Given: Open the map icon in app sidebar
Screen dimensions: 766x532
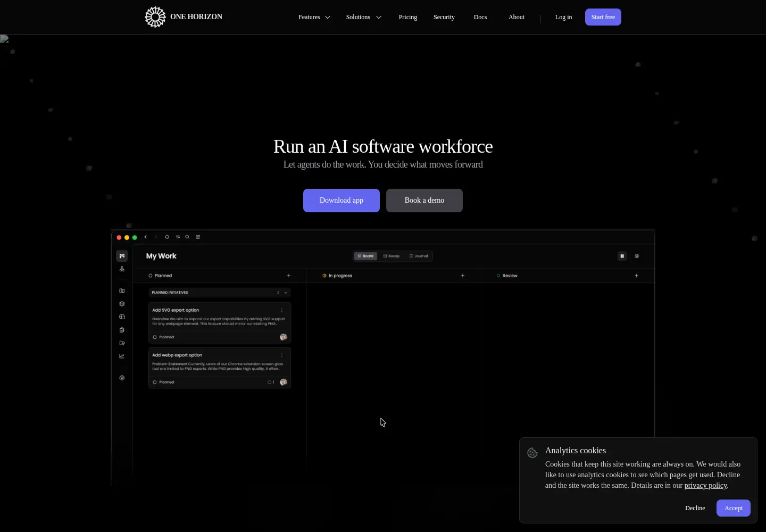Looking at the screenshot, I should pyautogui.click(x=122, y=291).
